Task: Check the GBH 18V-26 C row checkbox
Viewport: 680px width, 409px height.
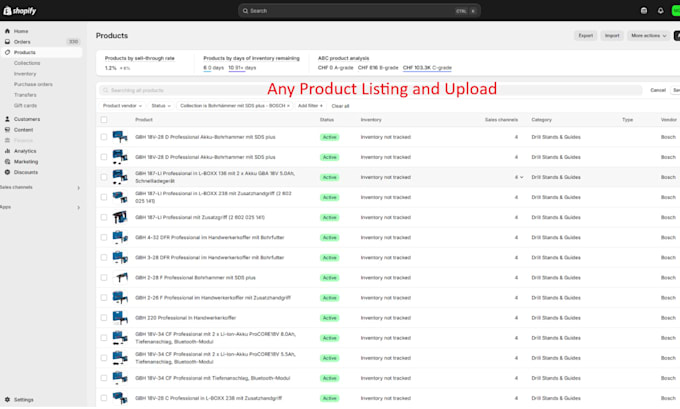Action: 104,398
